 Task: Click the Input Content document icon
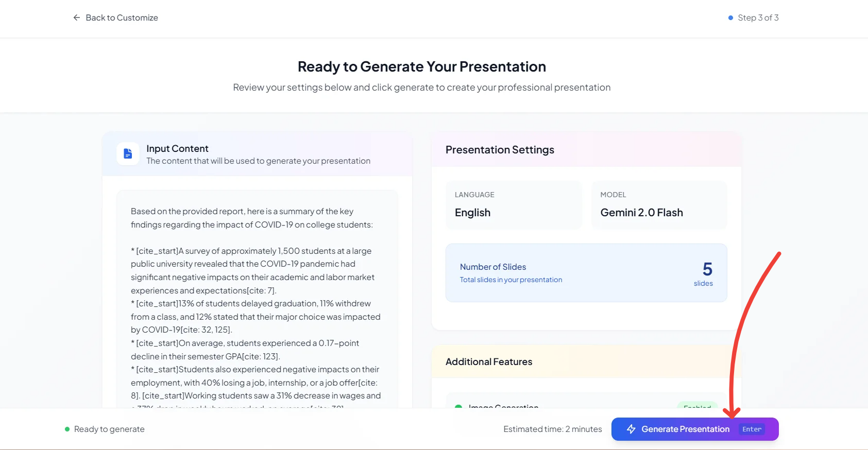[128, 154]
